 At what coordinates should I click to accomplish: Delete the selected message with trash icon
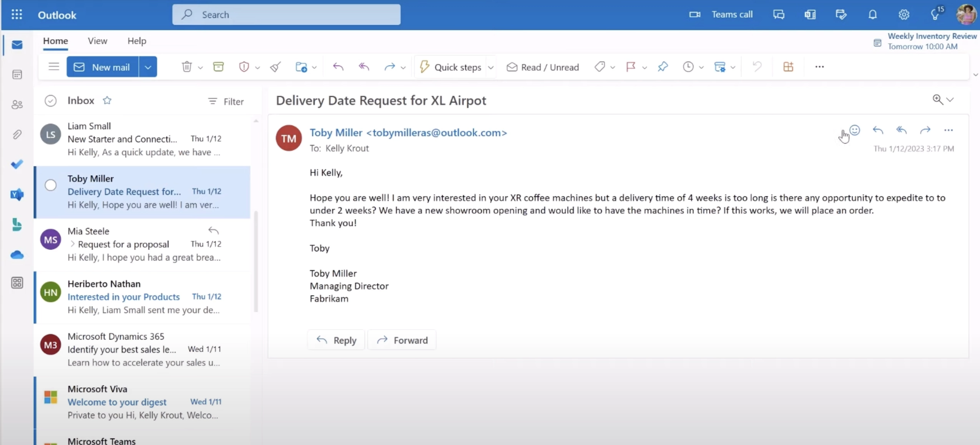186,67
